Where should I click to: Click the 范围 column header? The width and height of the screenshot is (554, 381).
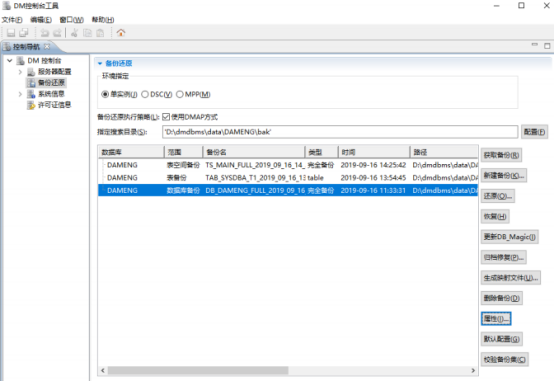click(x=183, y=152)
